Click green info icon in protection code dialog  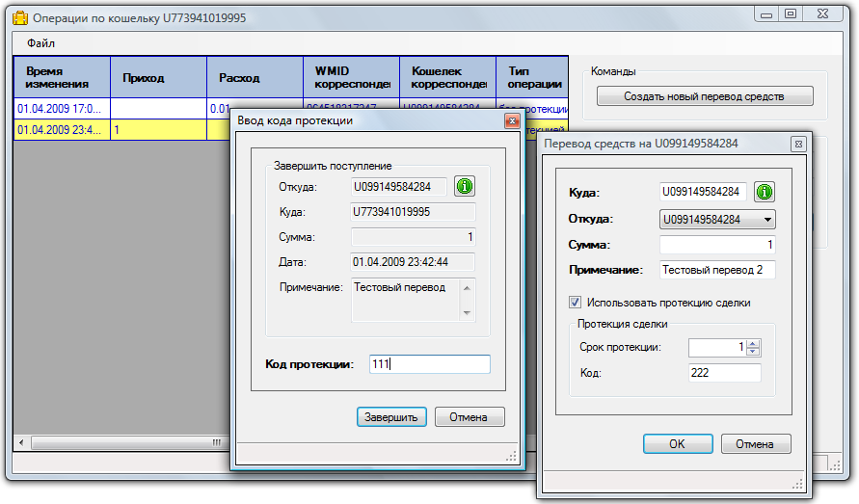point(465,186)
